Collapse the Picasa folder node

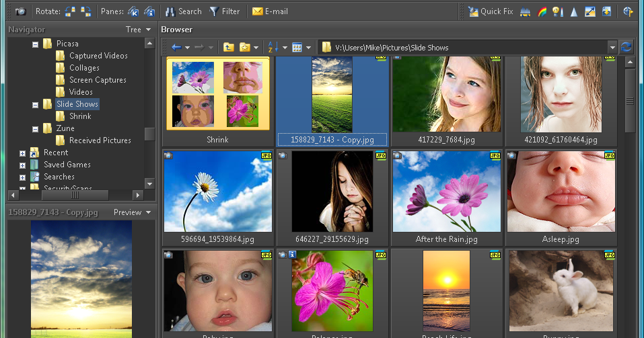point(35,44)
